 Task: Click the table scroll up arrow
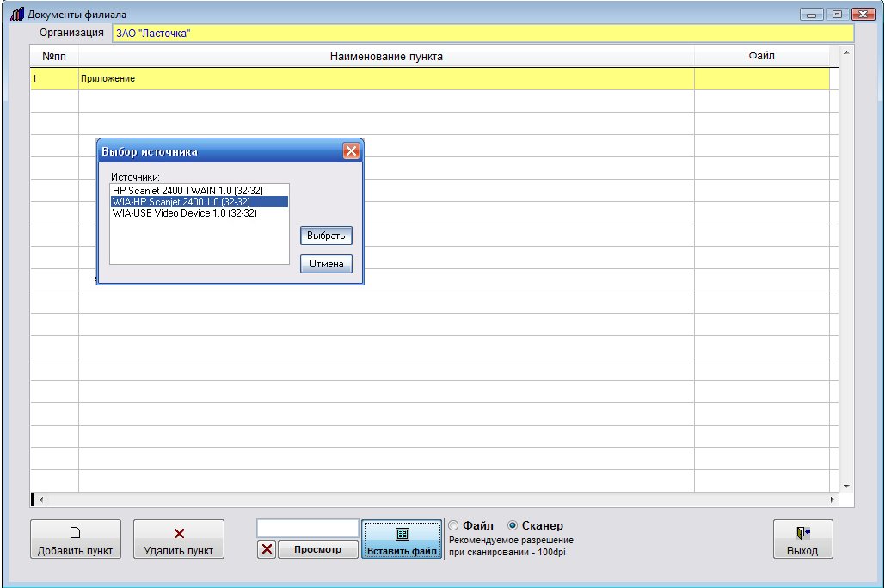pos(846,52)
